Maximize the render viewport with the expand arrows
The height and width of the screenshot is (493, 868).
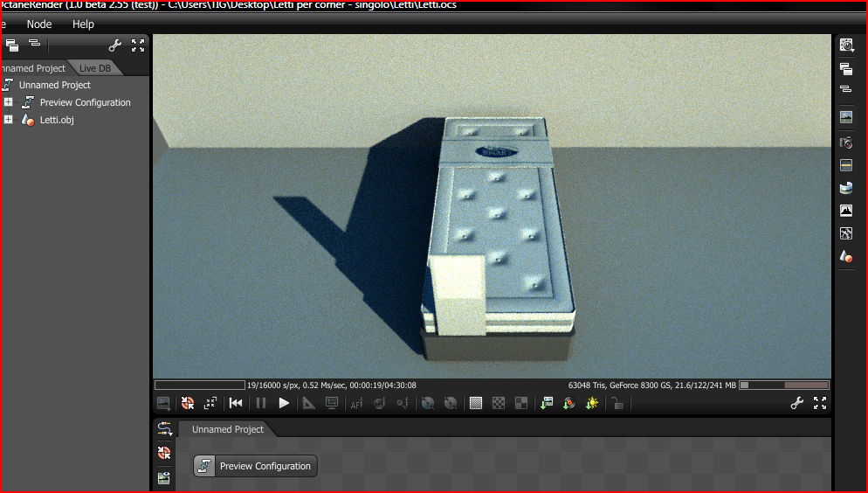[x=820, y=403]
